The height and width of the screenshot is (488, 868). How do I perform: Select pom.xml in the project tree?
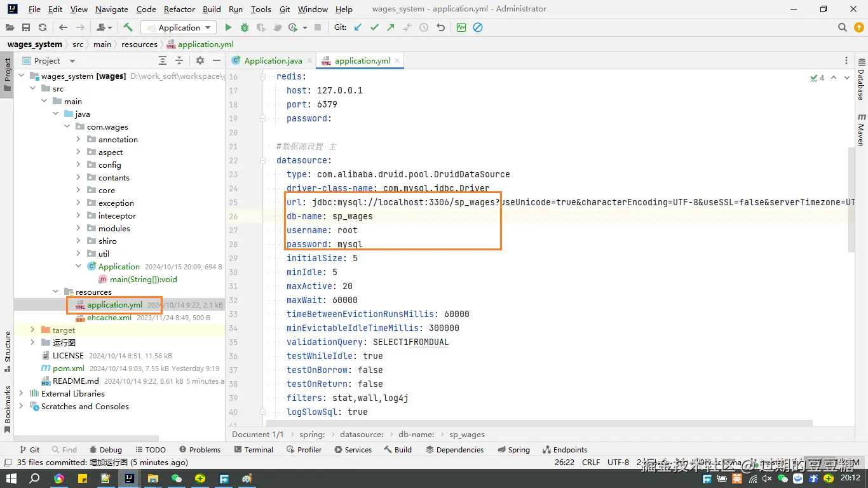(x=68, y=368)
